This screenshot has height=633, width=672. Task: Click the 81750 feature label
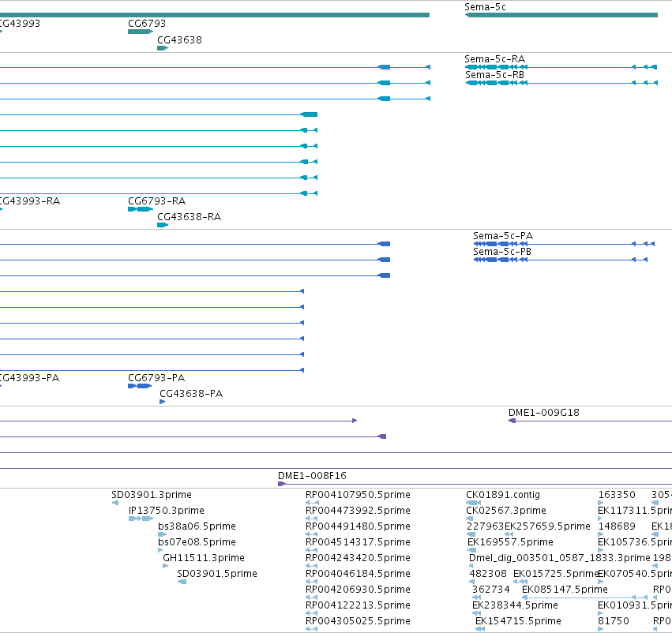click(x=614, y=621)
